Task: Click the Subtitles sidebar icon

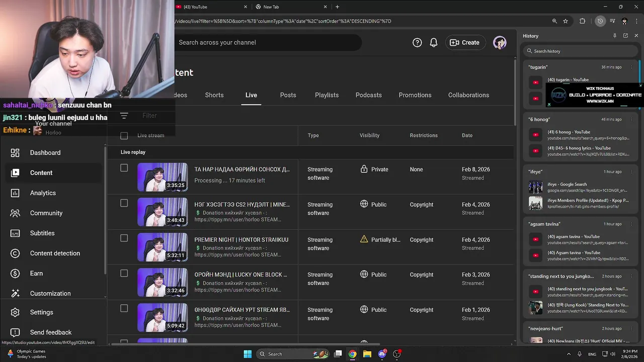Action: coord(15,233)
